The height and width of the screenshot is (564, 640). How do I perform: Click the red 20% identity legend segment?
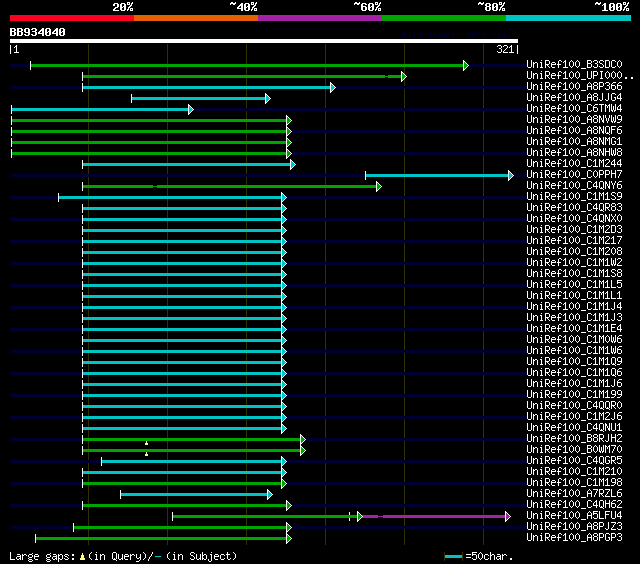pyautogui.click(x=72, y=18)
